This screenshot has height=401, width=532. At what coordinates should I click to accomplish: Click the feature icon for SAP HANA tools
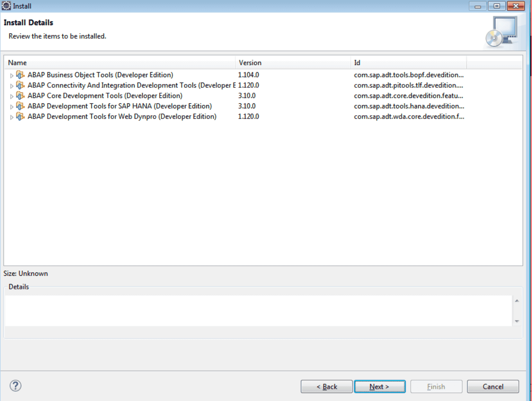(20, 106)
